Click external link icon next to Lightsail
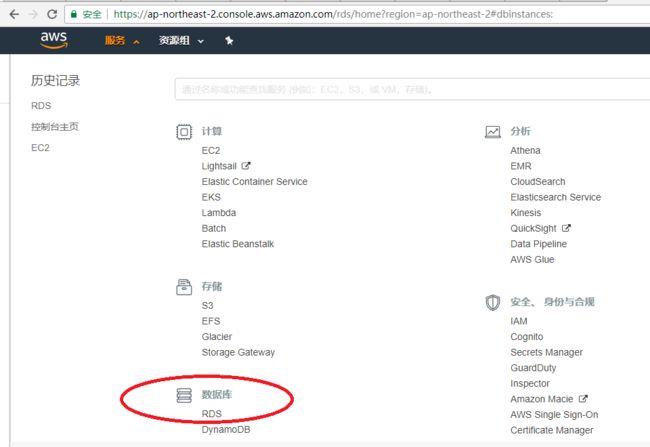 point(246,166)
